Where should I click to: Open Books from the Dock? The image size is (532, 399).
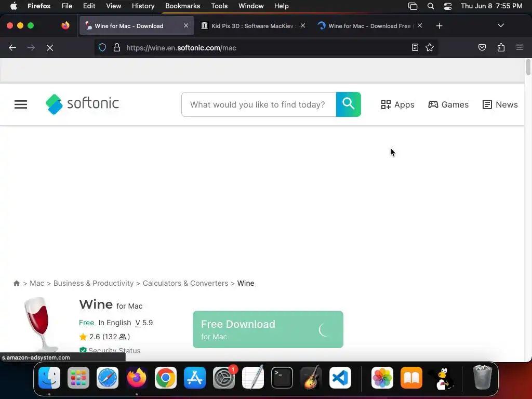click(411, 378)
